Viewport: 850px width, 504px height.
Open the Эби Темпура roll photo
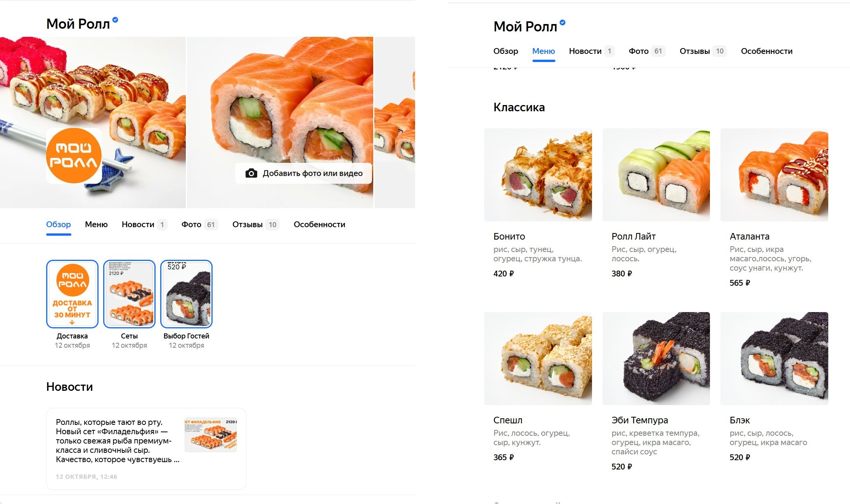coord(656,359)
